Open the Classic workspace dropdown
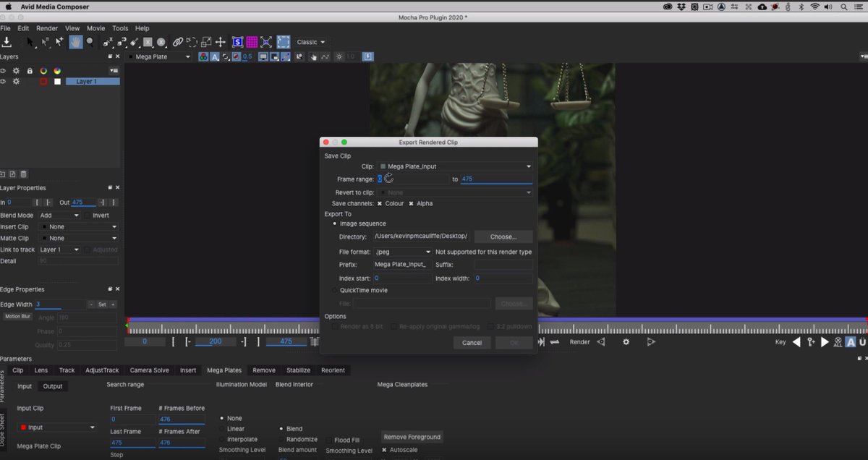This screenshot has width=868, height=460. [x=311, y=42]
